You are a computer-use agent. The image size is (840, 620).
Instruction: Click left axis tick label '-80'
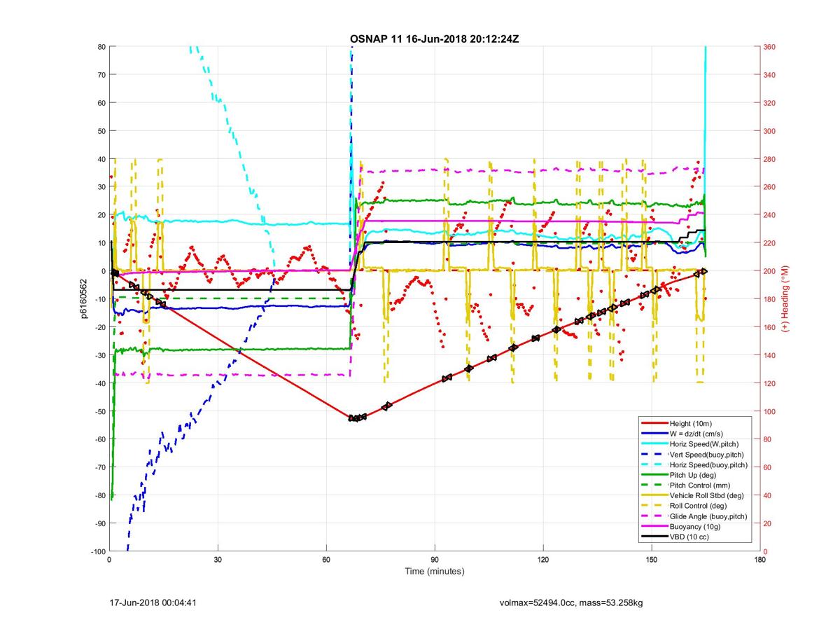(99, 495)
